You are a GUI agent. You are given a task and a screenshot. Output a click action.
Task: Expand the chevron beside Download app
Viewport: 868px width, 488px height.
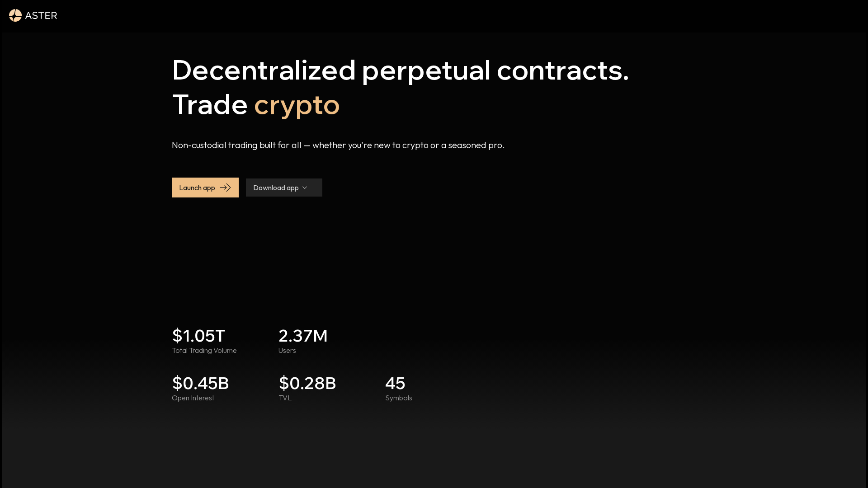click(305, 188)
